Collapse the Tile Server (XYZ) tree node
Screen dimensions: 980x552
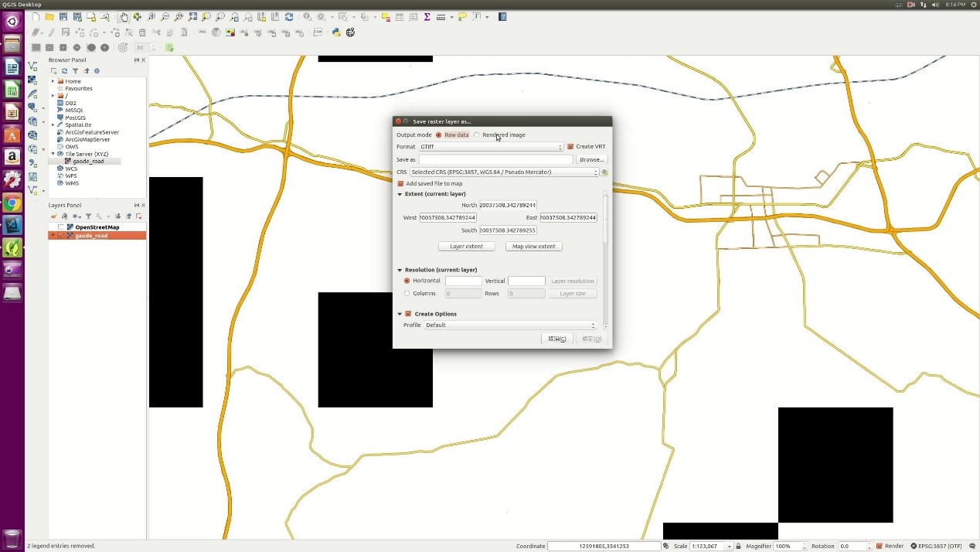point(53,154)
